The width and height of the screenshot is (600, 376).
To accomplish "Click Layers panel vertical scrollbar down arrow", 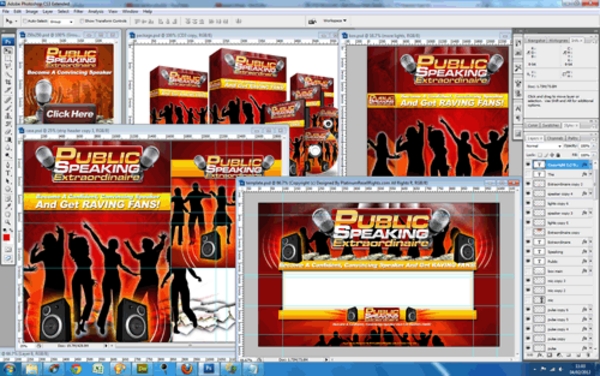I will [x=595, y=349].
